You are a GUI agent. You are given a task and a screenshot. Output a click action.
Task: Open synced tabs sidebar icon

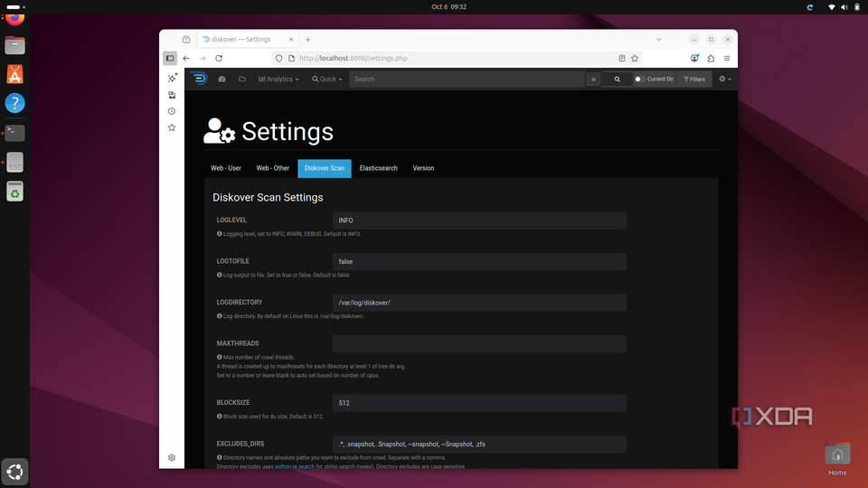coord(172,95)
